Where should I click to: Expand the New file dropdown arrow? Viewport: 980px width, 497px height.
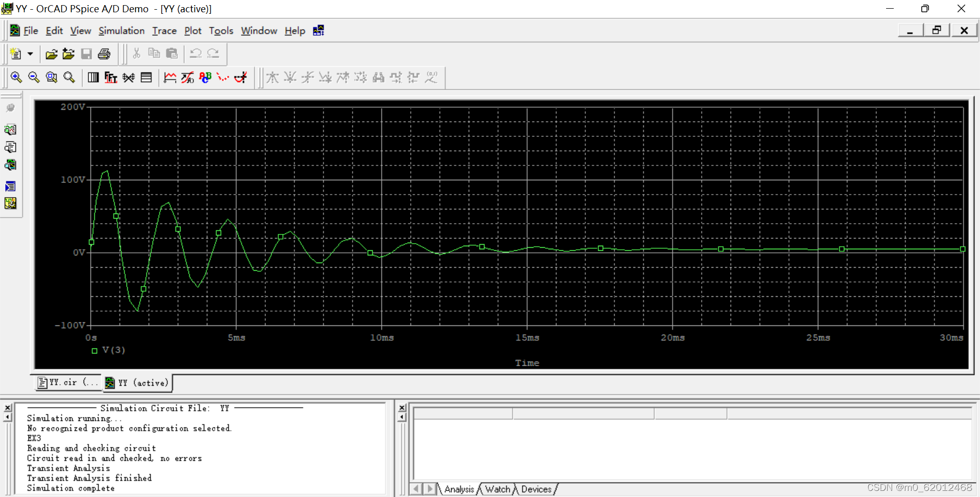[30, 54]
